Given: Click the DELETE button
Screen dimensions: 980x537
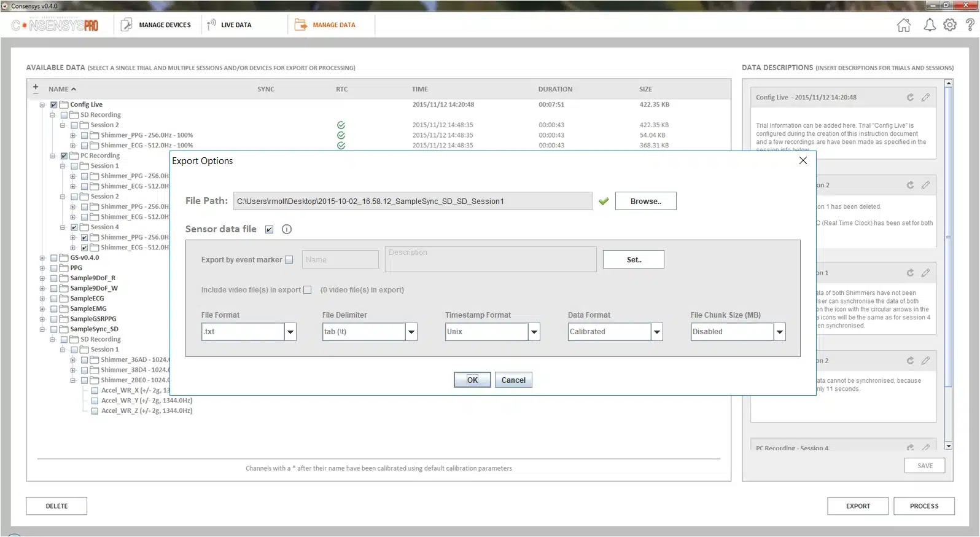Looking at the screenshot, I should pos(56,506).
